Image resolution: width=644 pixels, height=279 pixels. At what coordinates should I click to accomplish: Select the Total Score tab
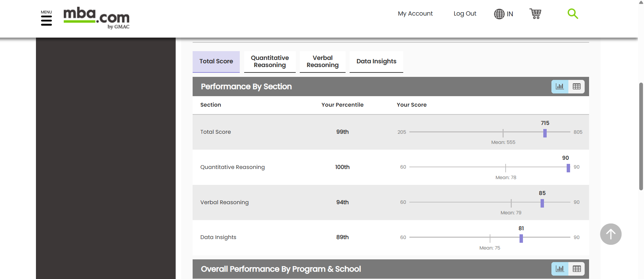point(216,62)
